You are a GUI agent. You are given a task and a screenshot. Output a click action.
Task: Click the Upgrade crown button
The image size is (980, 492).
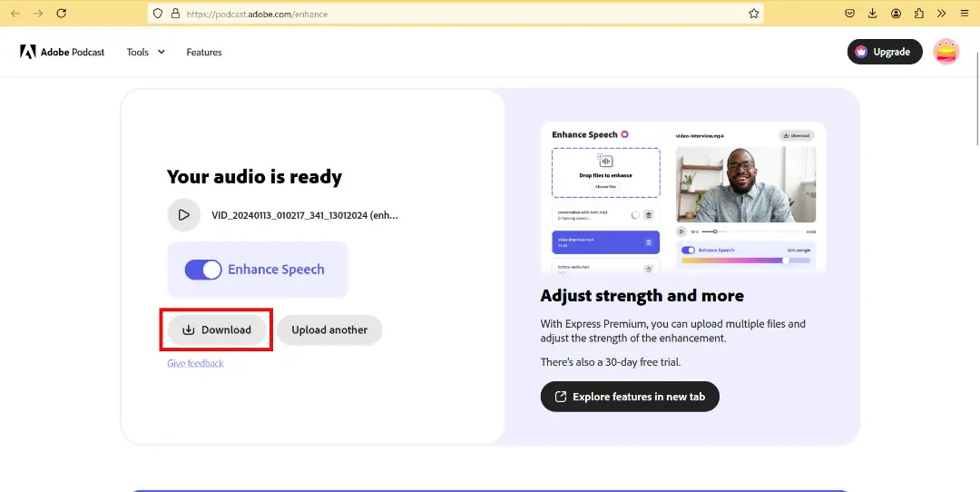click(x=885, y=52)
